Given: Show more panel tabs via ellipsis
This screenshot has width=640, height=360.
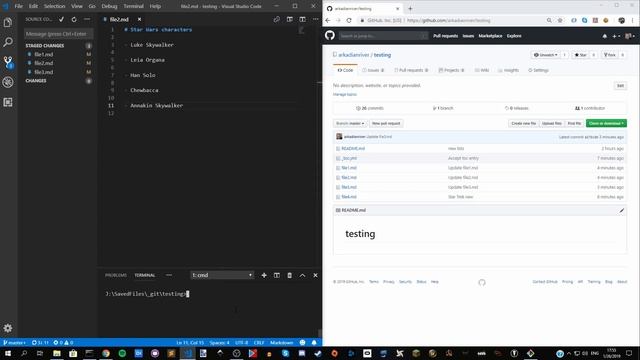Looking at the screenshot, I should pyautogui.click(x=169, y=275).
